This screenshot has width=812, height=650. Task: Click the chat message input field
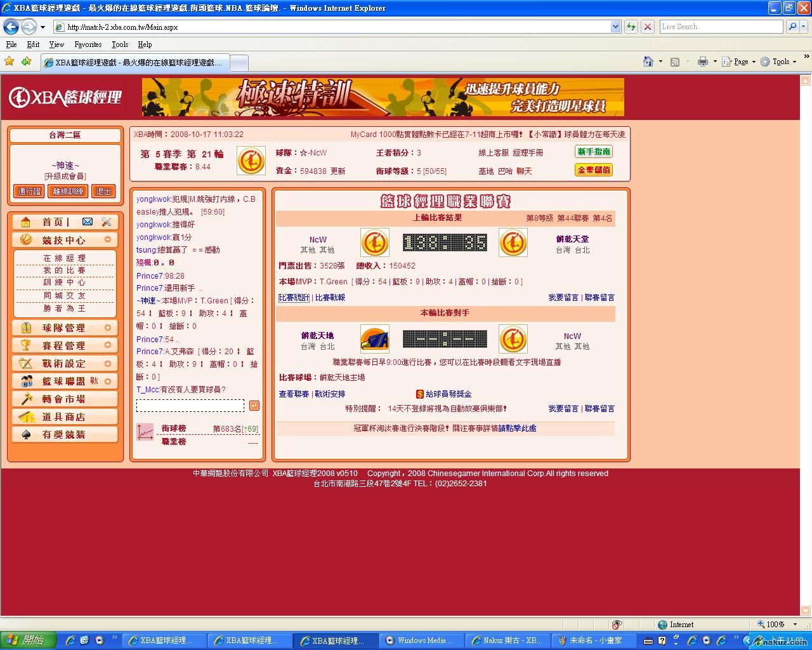coord(190,406)
